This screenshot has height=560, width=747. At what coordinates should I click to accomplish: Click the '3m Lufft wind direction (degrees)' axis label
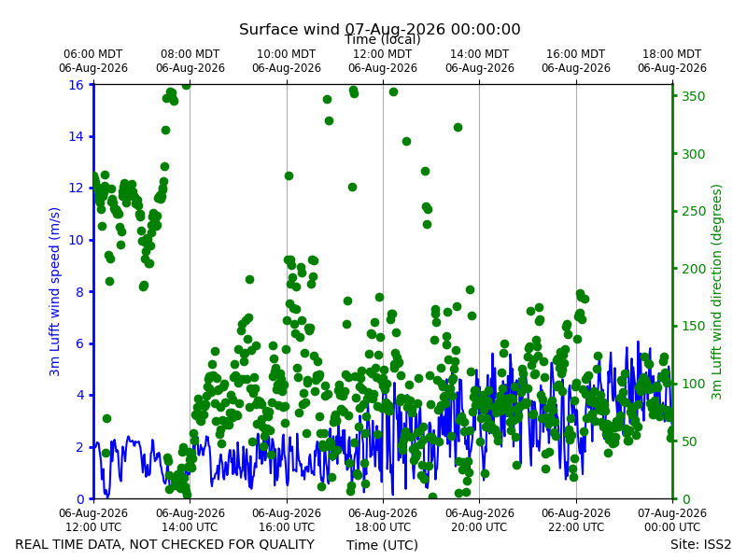716,292
